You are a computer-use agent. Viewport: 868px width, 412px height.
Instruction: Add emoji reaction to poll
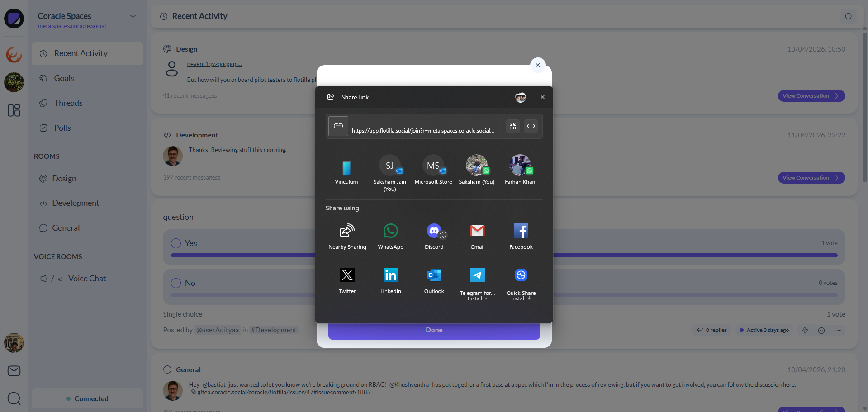[x=821, y=331]
